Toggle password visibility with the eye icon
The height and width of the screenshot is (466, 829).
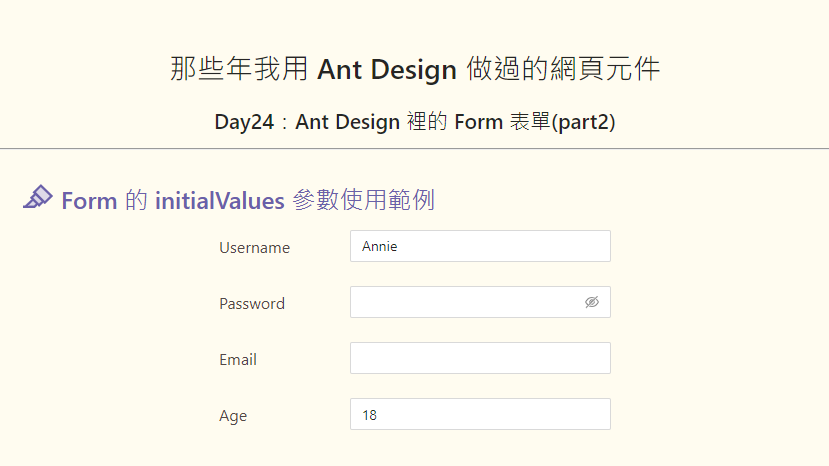592,302
